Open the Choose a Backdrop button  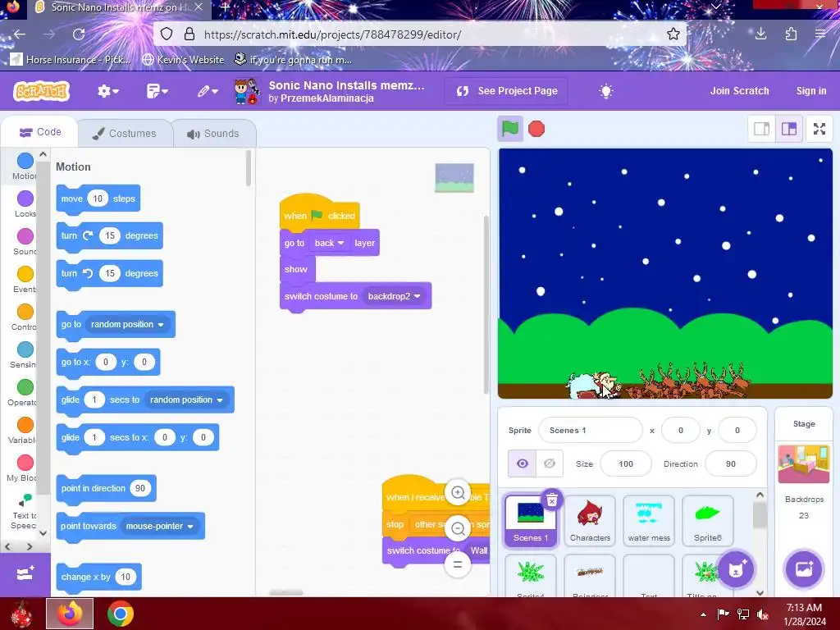[x=804, y=569]
